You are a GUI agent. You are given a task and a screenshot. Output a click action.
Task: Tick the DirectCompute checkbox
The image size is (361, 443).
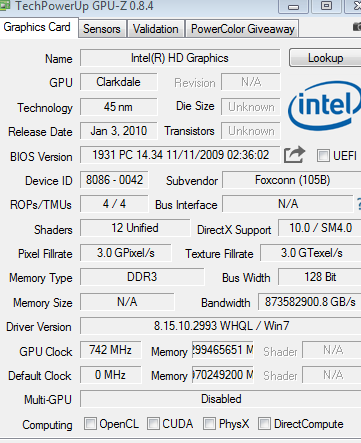[264, 424]
